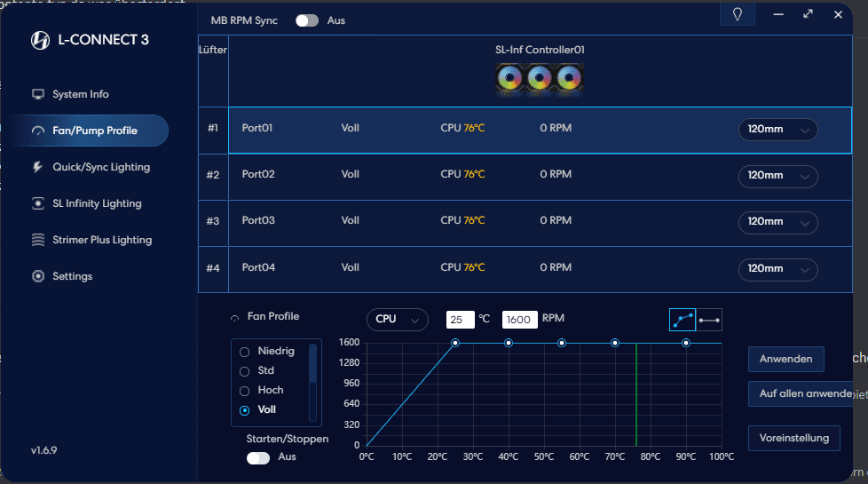Click the Anwenden button
The height and width of the screenshot is (484, 868).
[x=786, y=359]
